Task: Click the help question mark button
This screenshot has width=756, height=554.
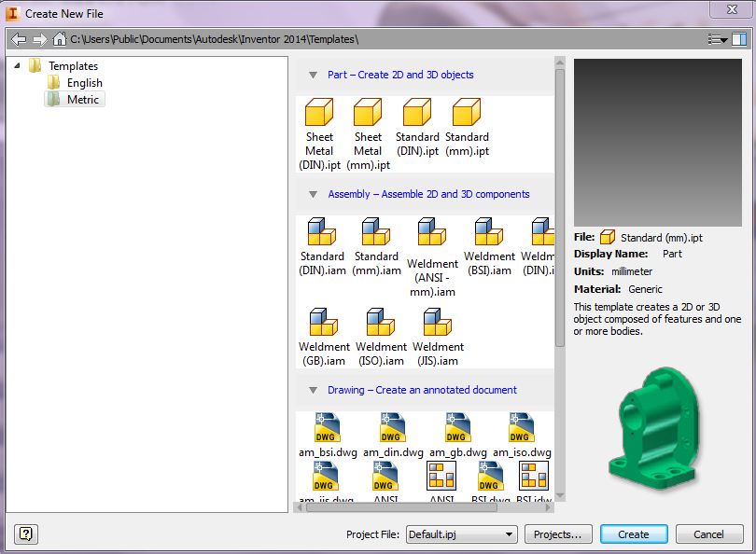Action: [x=24, y=533]
